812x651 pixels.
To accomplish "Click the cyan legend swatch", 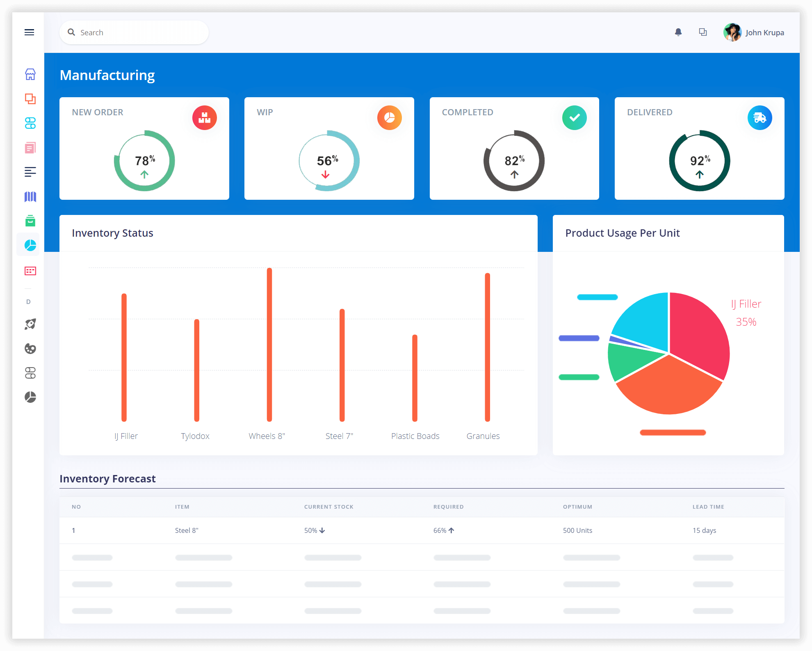I will tap(598, 297).
